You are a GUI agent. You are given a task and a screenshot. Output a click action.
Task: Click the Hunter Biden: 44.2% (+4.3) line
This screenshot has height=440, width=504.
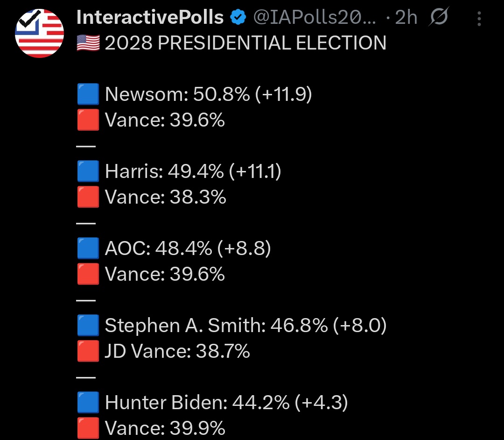point(226,402)
